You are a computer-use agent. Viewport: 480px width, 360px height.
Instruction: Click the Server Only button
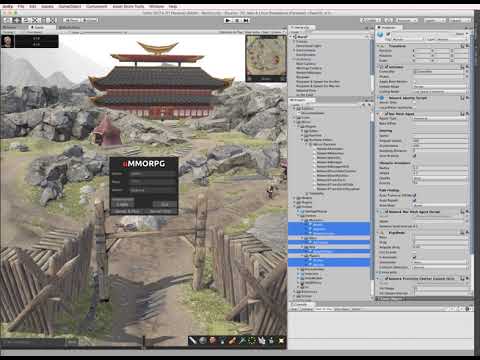(x=160, y=211)
